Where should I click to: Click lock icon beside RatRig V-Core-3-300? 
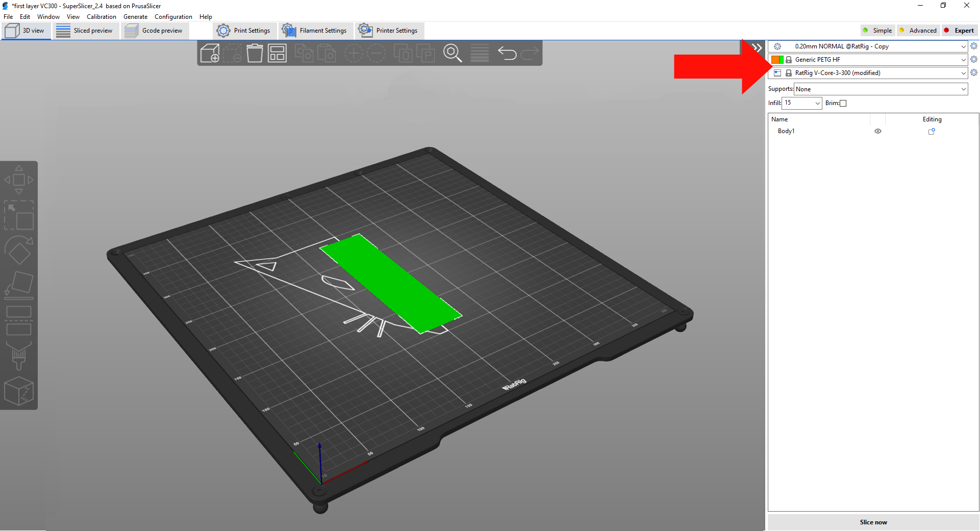(789, 73)
